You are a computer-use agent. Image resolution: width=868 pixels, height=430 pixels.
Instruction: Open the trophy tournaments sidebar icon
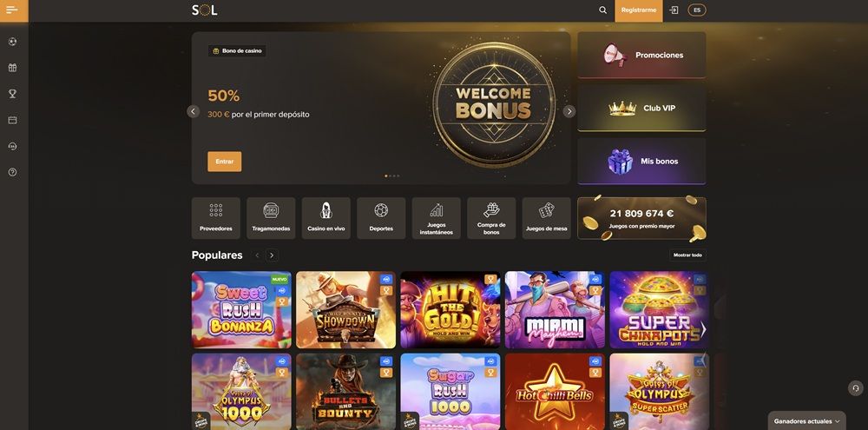(12, 94)
